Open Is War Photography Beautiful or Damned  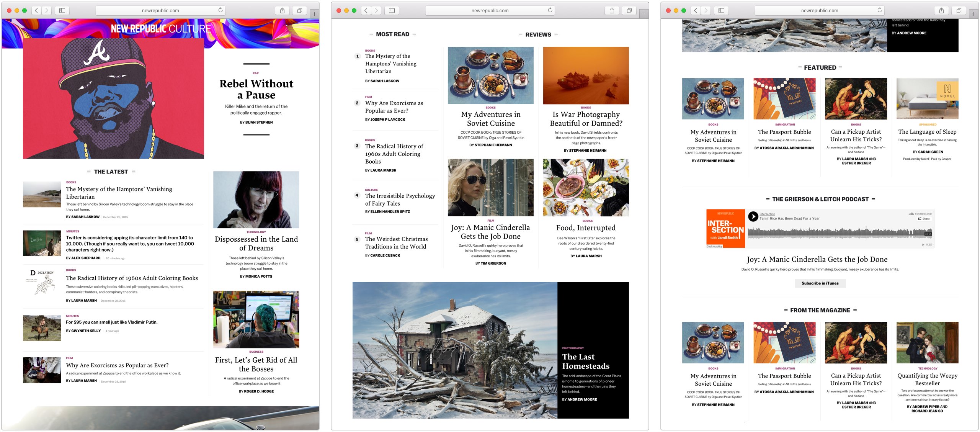586,119
